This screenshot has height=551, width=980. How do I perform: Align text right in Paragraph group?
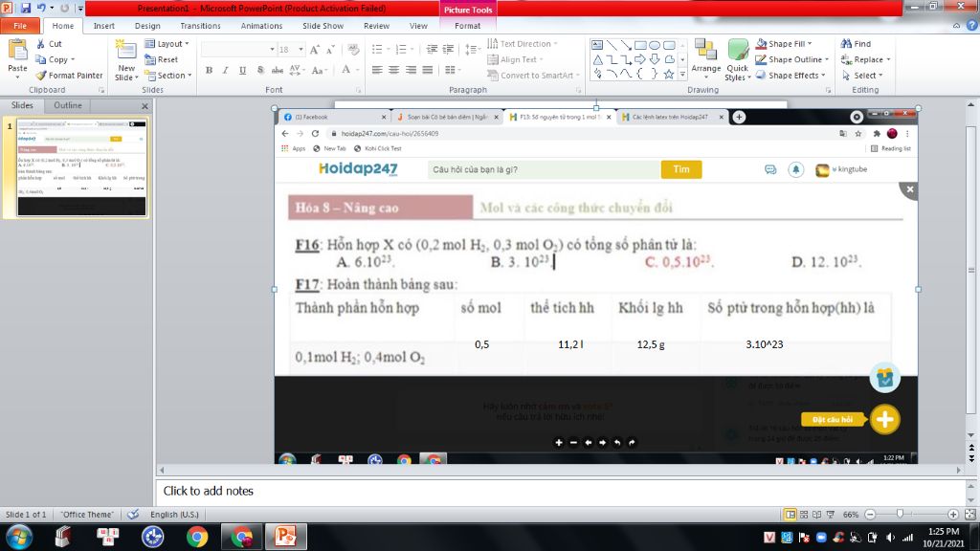[411, 70]
